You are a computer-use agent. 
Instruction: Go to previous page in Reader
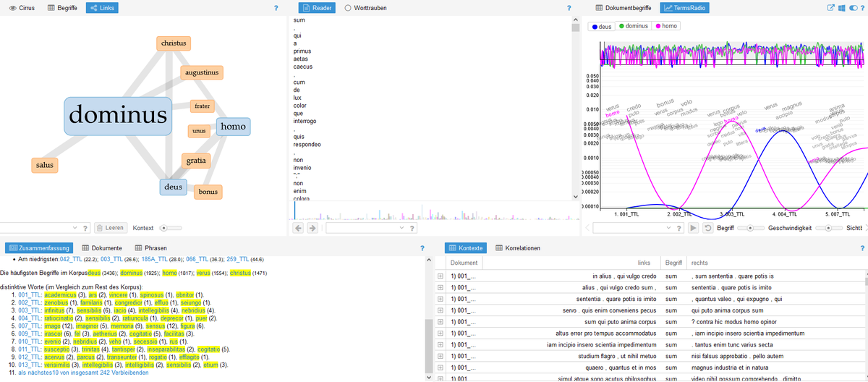pyautogui.click(x=299, y=228)
